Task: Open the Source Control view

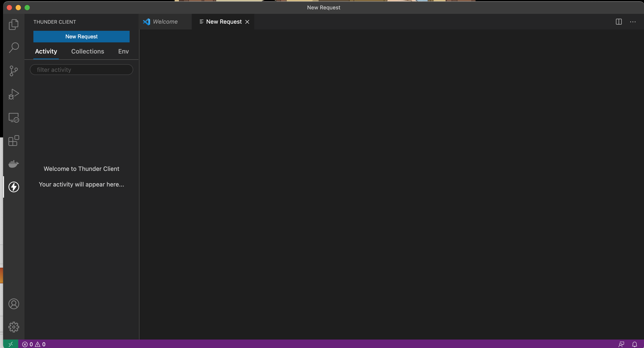Action: click(13, 71)
